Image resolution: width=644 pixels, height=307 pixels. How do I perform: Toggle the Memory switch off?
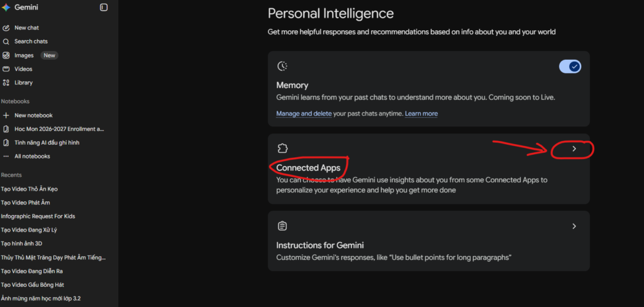point(570,66)
